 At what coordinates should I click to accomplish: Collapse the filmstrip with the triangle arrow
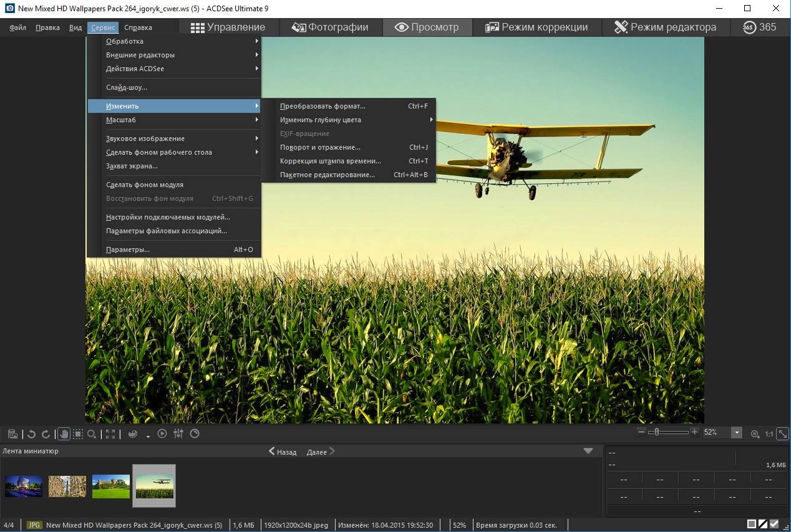(588, 451)
